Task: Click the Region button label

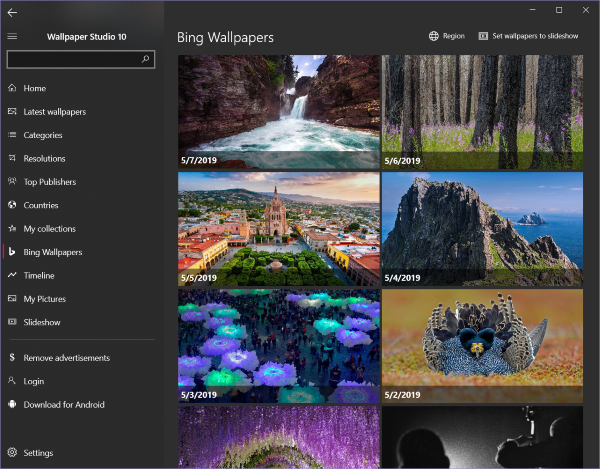Action: coord(454,36)
